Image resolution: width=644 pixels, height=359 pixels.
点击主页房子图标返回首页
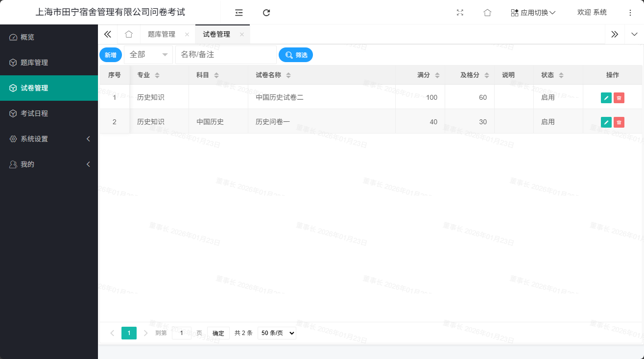pyautogui.click(x=488, y=13)
